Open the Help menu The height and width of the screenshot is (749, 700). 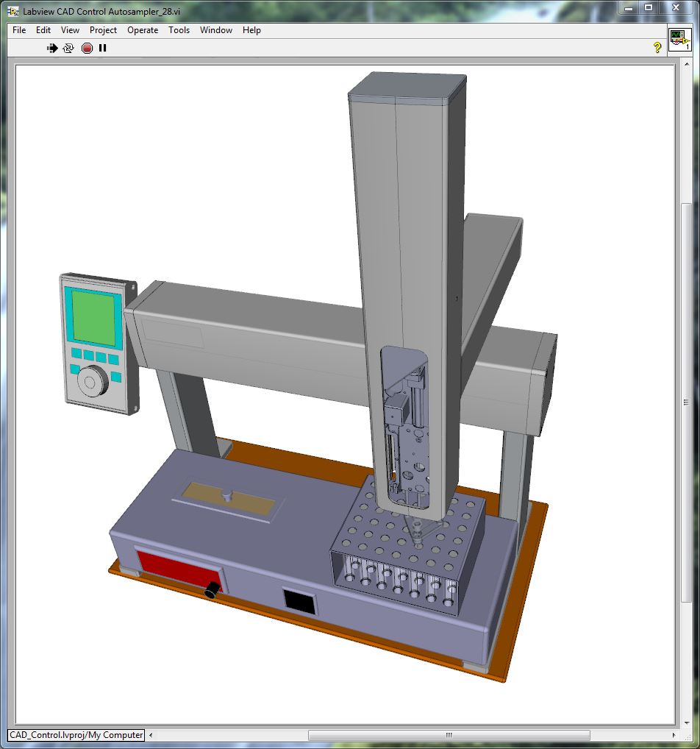pos(251,30)
